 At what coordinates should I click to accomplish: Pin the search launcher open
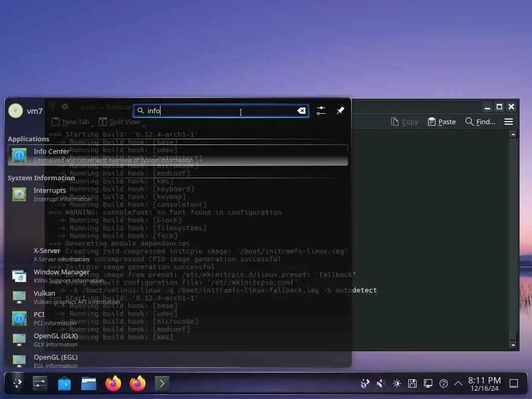point(340,111)
